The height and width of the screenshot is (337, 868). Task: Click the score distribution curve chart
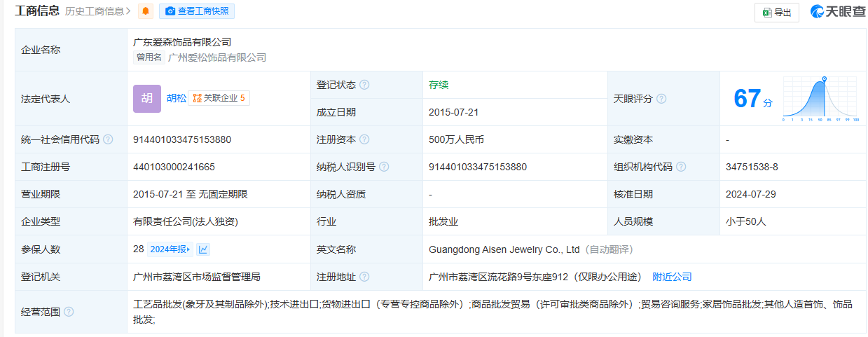pyautogui.click(x=821, y=99)
